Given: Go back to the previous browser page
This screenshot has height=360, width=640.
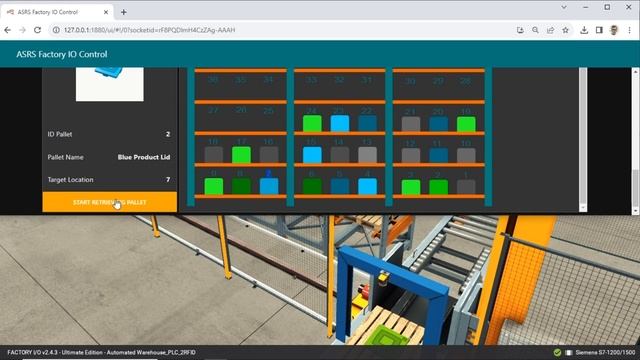Looking at the screenshot, I should click(x=7, y=30).
